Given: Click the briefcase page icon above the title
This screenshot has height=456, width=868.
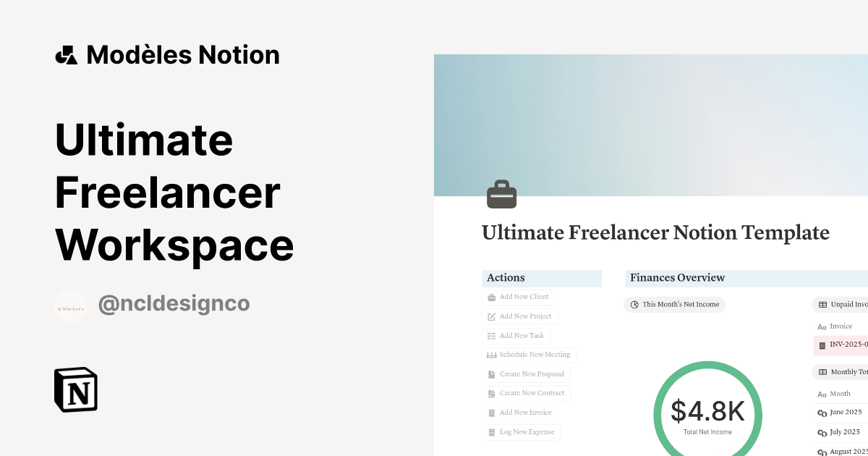Looking at the screenshot, I should [503, 193].
